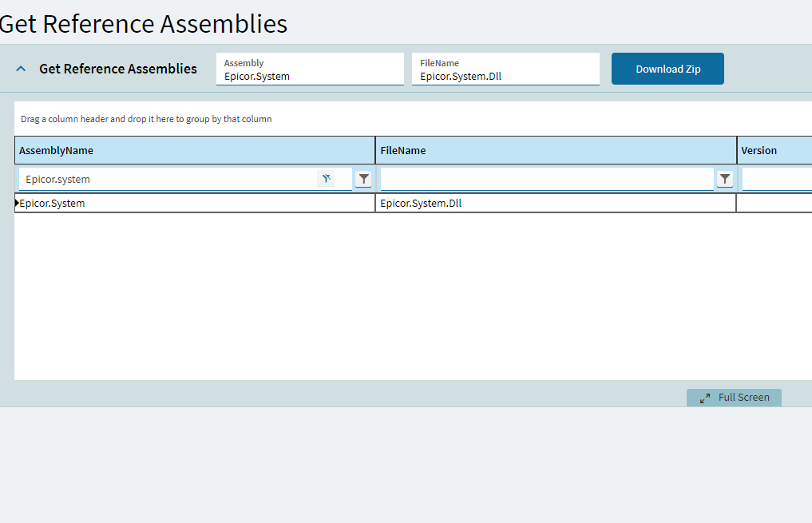This screenshot has height=523, width=812.
Task: Open AssemblyName filter operator menu
Action: pos(363,179)
